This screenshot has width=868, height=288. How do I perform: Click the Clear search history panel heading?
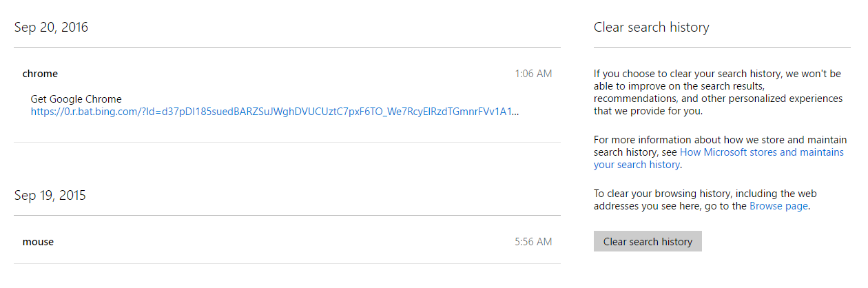[652, 28]
